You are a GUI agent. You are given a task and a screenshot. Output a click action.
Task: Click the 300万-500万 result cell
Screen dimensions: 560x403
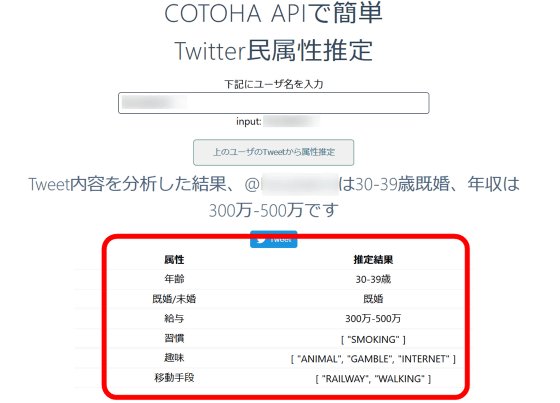click(x=373, y=318)
